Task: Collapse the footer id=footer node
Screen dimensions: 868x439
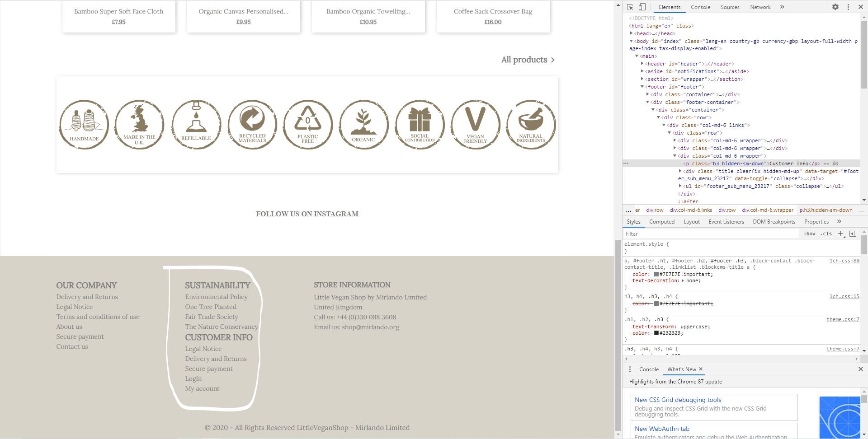Action: pyautogui.click(x=642, y=87)
